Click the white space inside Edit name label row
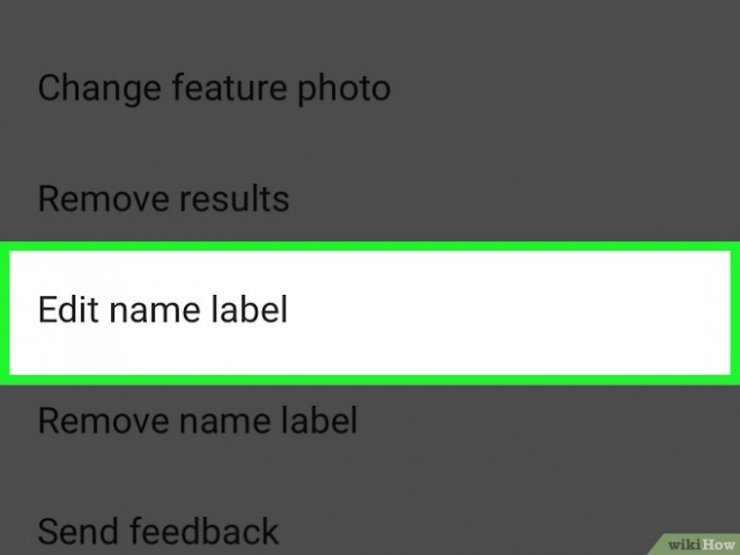This screenshot has height=555, width=740. click(x=510, y=313)
